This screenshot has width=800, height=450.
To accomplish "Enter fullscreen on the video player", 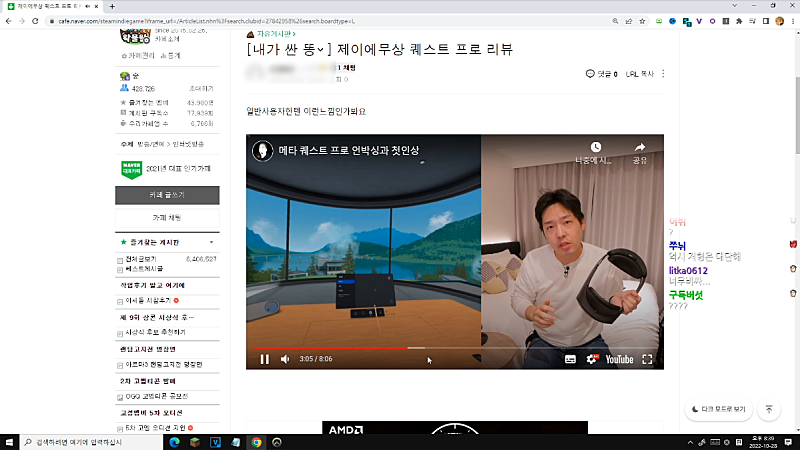I will pos(647,359).
